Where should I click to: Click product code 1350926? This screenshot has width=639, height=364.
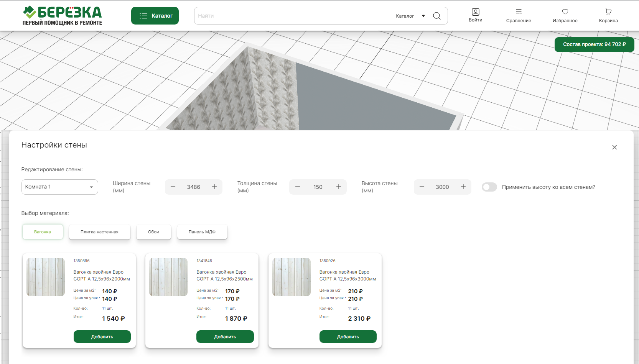[x=328, y=261]
